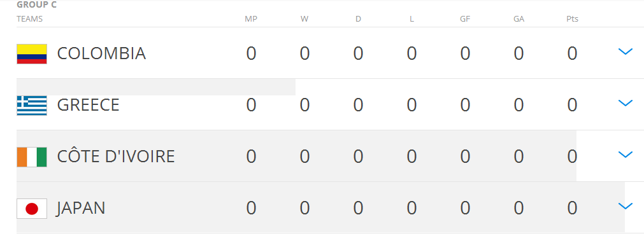Expand the Japan row chevron
This screenshot has height=236, width=644.
[x=625, y=206]
